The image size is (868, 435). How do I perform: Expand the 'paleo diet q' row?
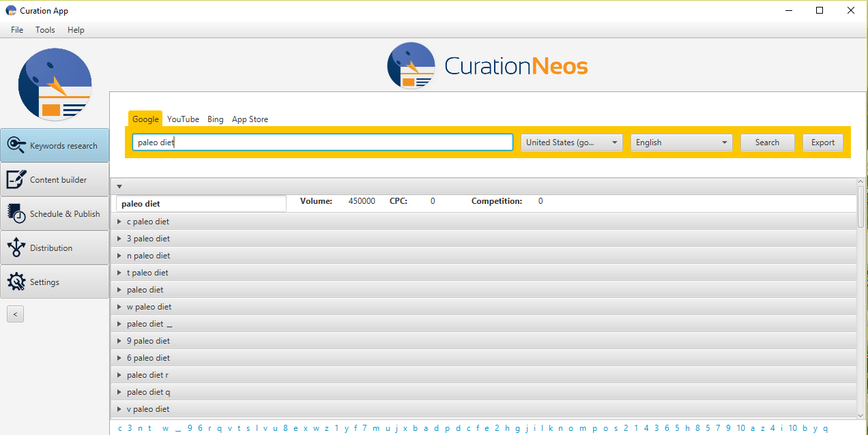[483, 392]
